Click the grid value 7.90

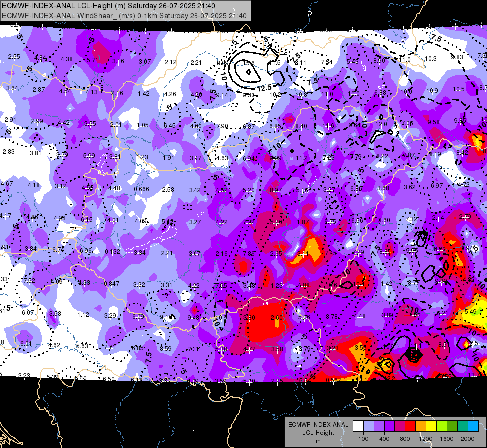(222, 126)
